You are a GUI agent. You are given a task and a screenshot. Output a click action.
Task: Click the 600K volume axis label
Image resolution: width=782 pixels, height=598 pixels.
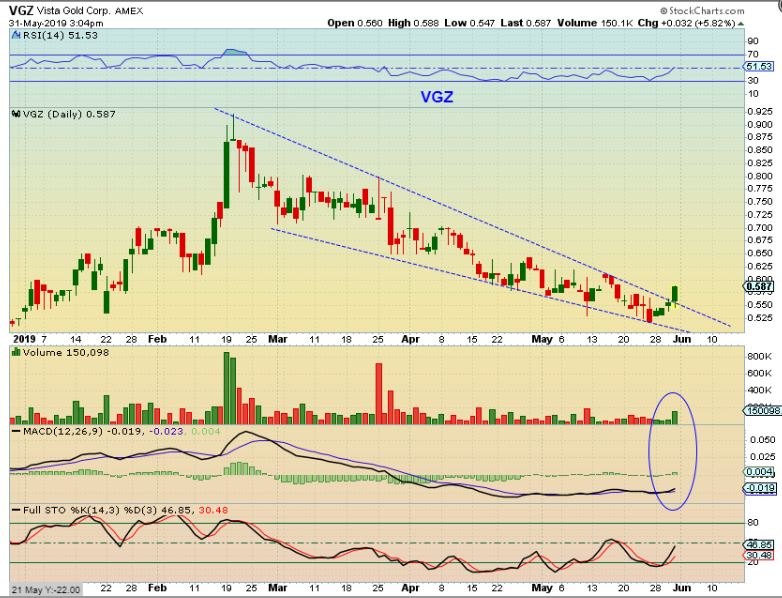760,373
